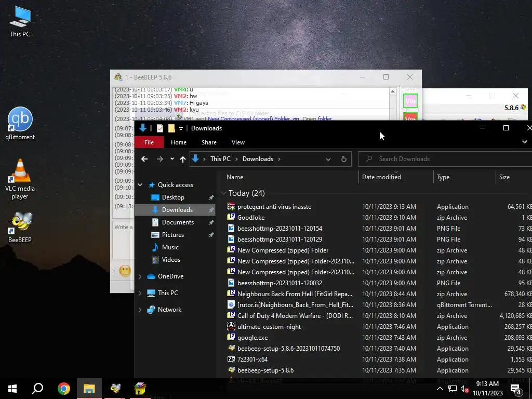
Task: Open the File ribbon tab
Action: pos(149,142)
